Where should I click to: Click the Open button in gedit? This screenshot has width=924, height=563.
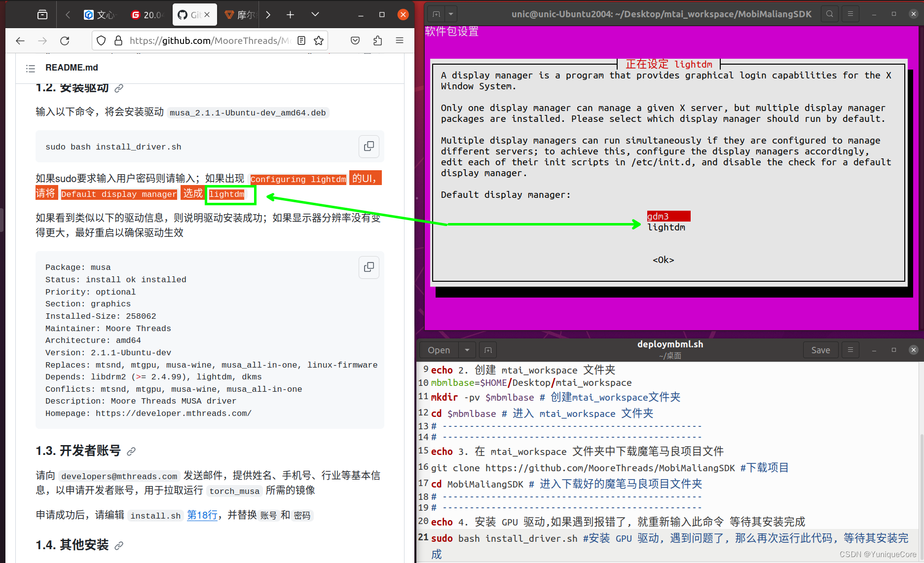click(439, 350)
